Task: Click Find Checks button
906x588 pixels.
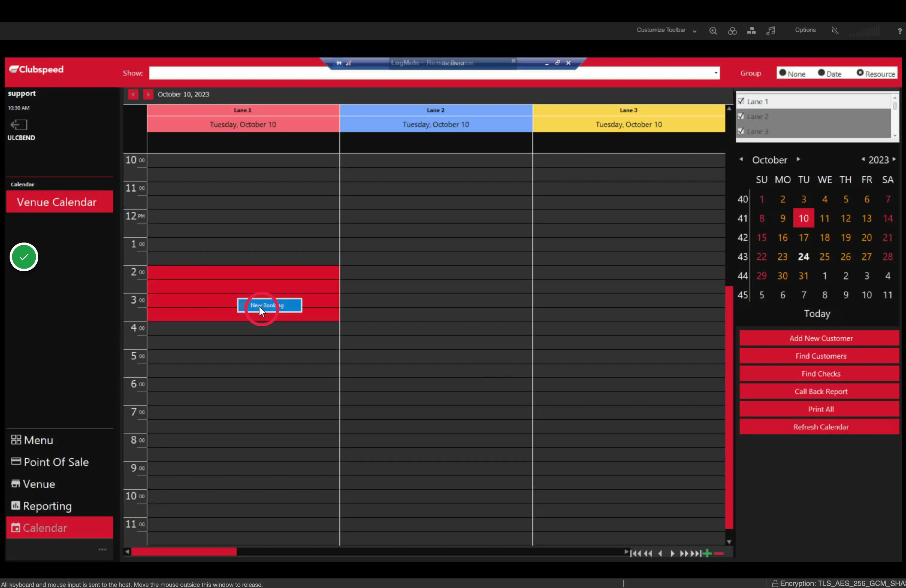Action: 819,374
